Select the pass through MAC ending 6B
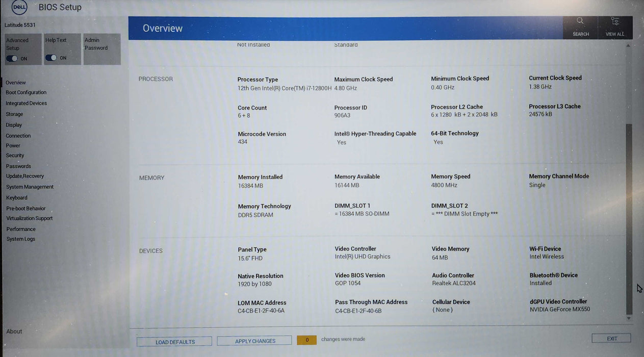644x357 pixels. (x=358, y=311)
